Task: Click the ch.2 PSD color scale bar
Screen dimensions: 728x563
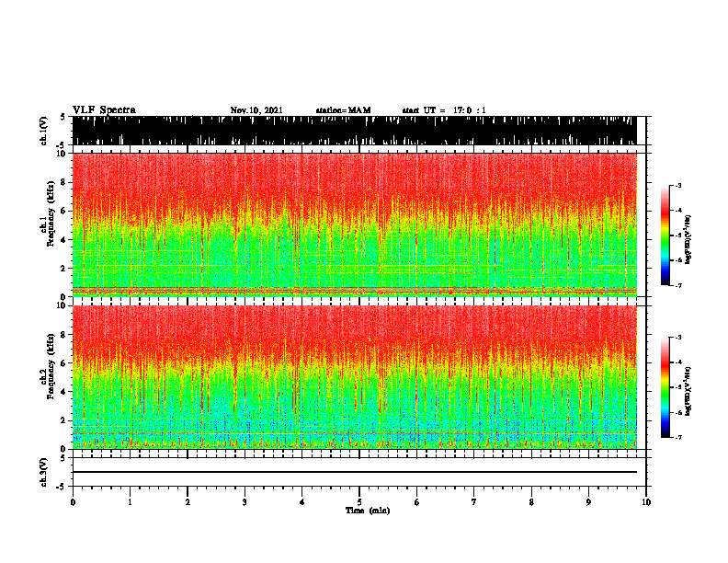Action: pos(665,387)
